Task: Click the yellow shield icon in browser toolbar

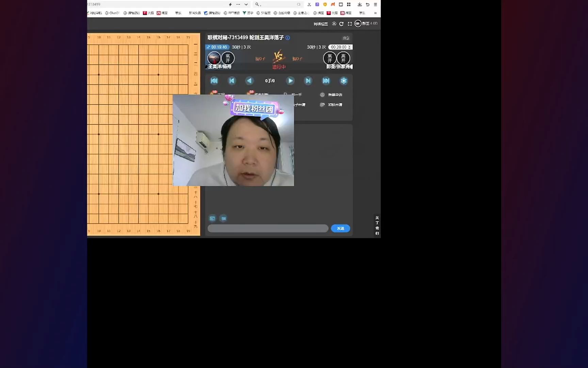Action: (x=325, y=4)
